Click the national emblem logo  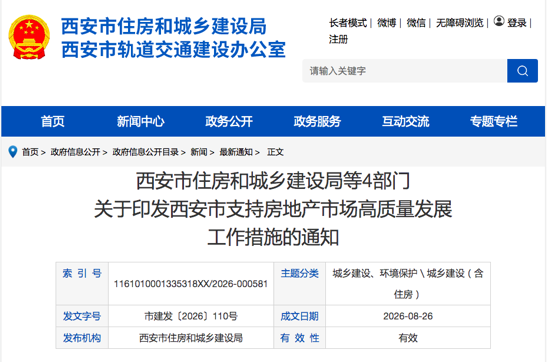tap(29, 37)
